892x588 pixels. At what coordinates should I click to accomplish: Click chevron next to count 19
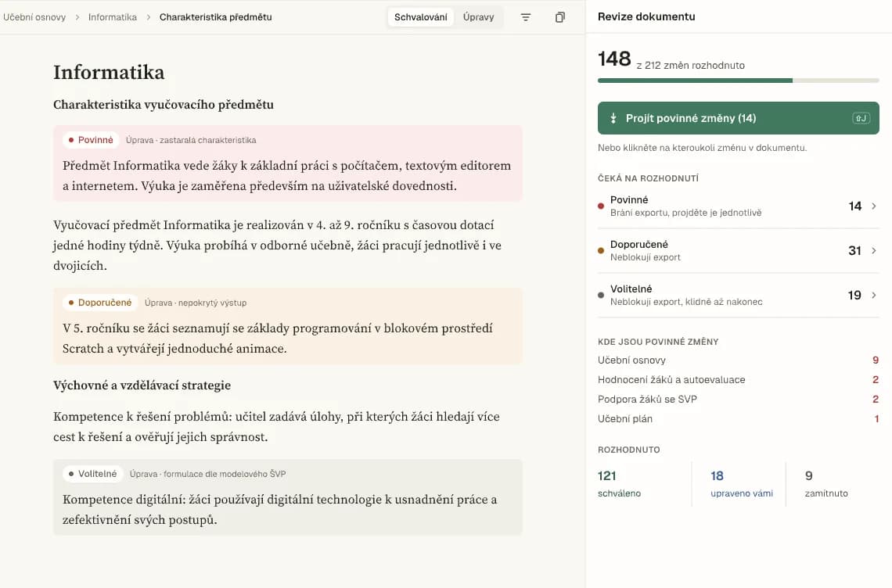coord(874,295)
